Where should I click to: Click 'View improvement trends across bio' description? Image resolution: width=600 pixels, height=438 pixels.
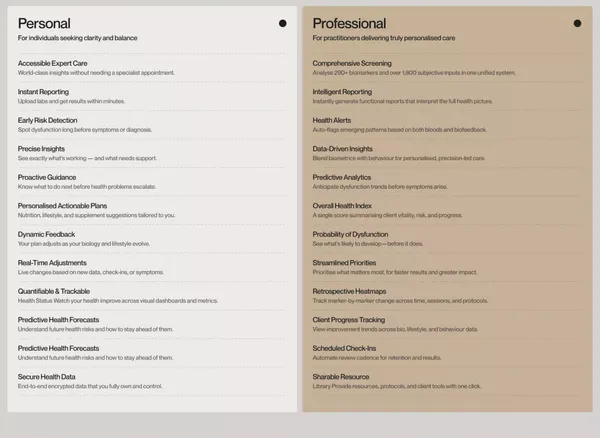pyautogui.click(x=395, y=329)
